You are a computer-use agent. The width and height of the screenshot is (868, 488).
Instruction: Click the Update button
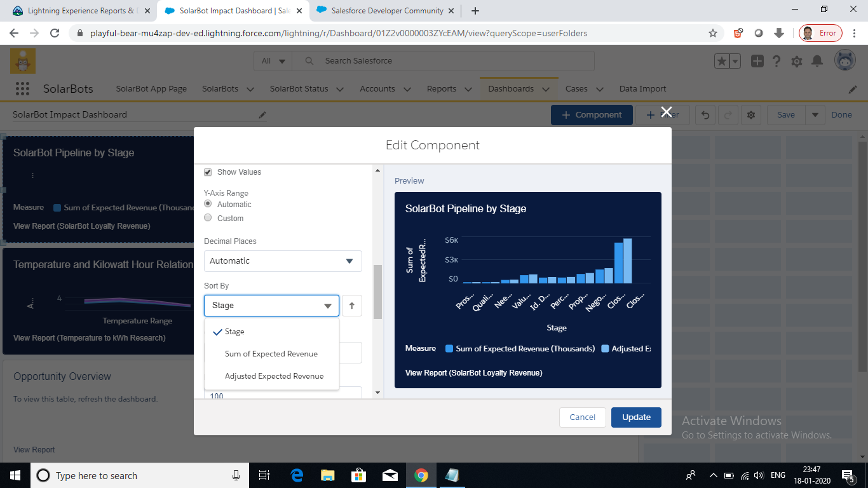(636, 417)
